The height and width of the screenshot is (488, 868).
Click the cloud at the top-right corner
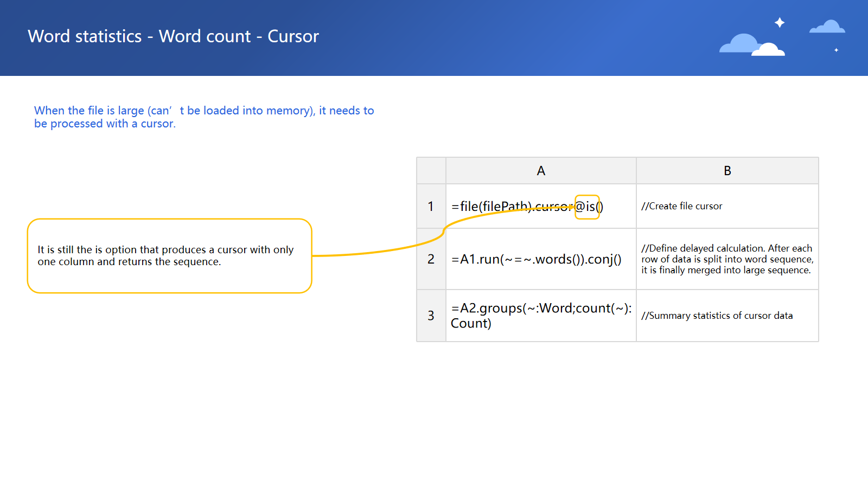pyautogui.click(x=827, y=27)
